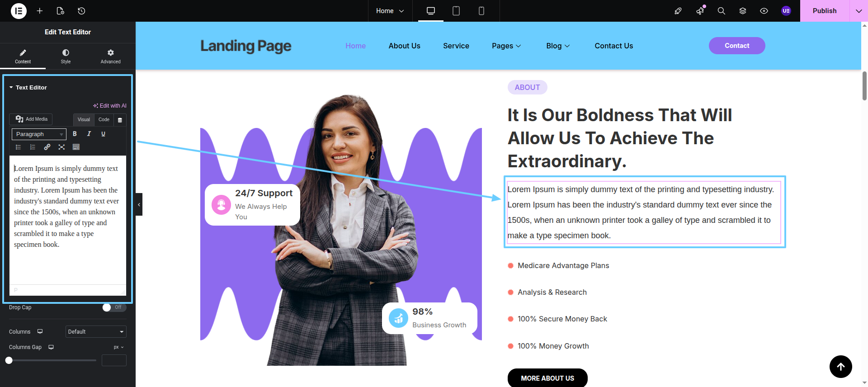Open the revision history icon

(81, 11)
